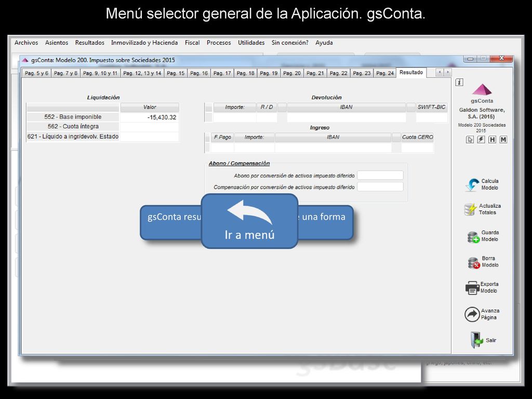Switch to tab Pag. 23
The width and height of the screenshot is (532, 399).
click(362, 73)
